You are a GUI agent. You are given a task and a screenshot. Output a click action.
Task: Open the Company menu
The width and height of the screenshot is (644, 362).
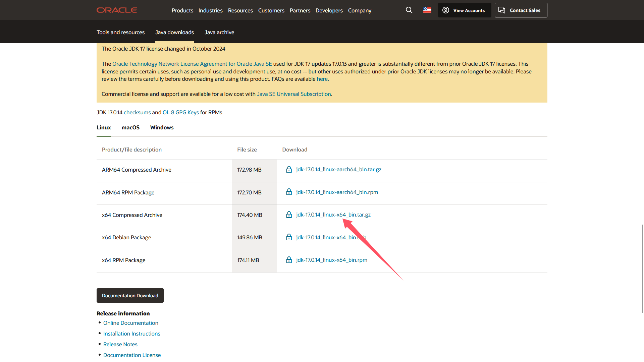click(360, 10)
